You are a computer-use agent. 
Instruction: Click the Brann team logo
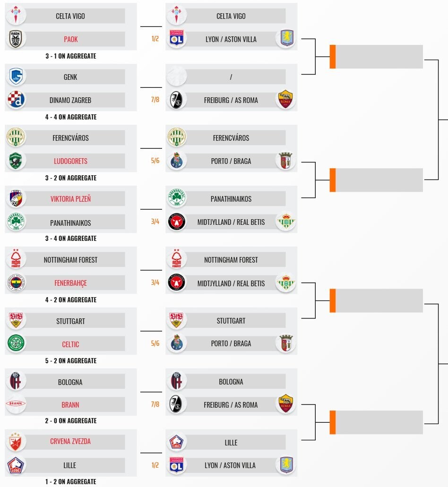16,405
